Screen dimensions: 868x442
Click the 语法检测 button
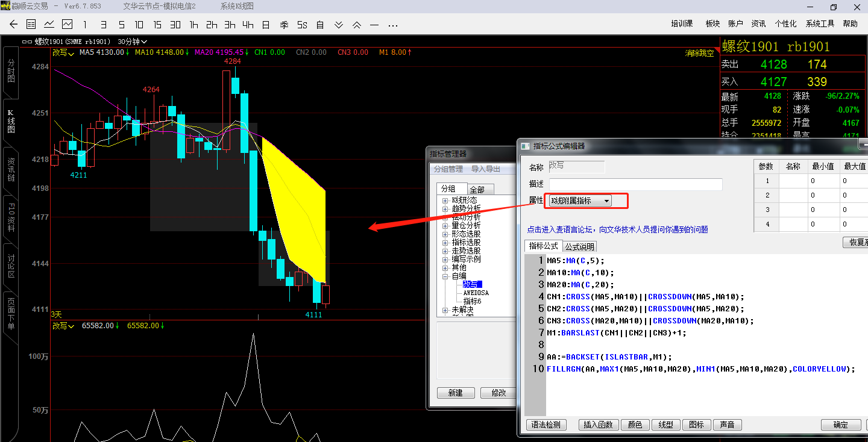click(x=546, y=425)
